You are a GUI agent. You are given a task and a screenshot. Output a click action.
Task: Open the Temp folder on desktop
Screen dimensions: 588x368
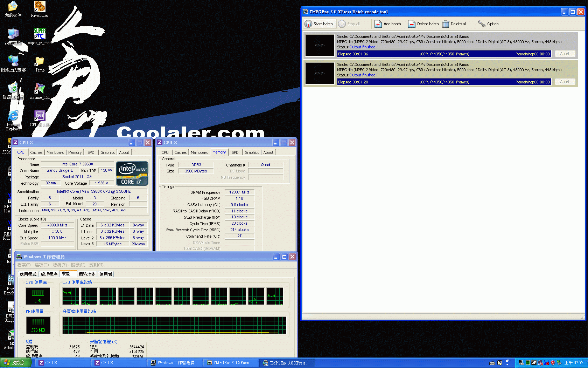click(40, 64)
